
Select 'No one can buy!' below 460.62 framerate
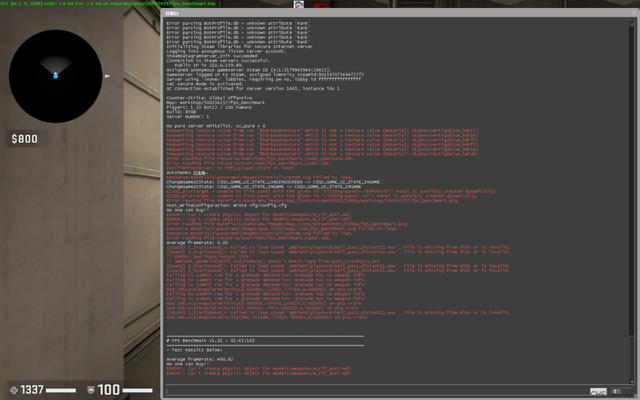tap(187, 364)
